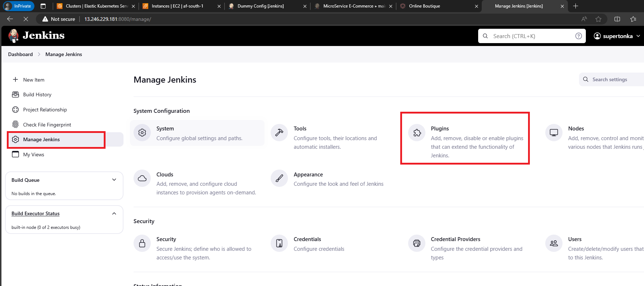
Task: Click the Credentials phone icon
Action: coord(279,243)
